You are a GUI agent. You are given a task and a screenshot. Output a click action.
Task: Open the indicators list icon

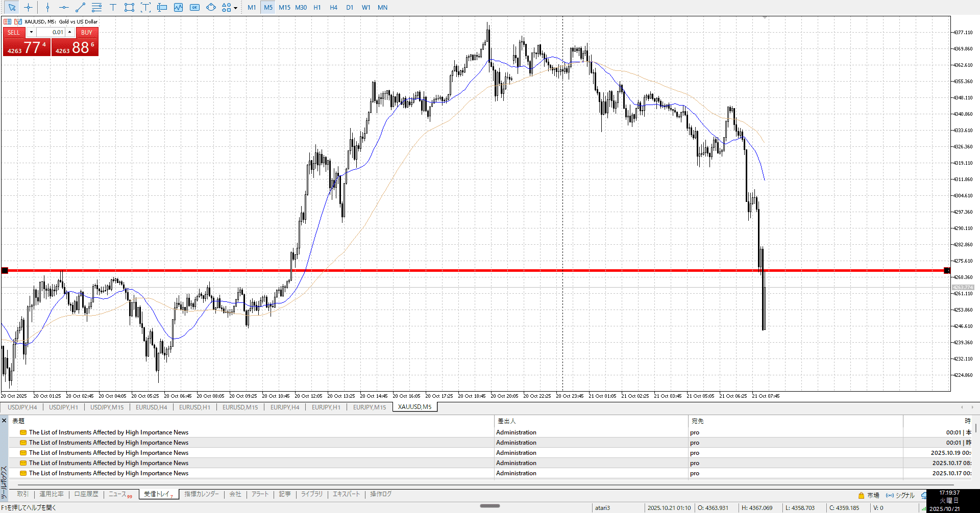pyautogui.click(x=178, y=8)
